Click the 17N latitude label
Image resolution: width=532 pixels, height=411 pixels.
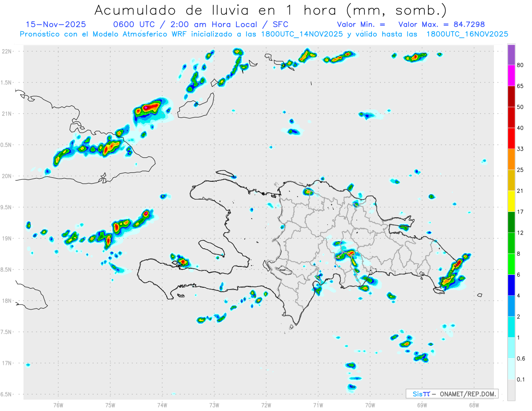pos(7,363)
